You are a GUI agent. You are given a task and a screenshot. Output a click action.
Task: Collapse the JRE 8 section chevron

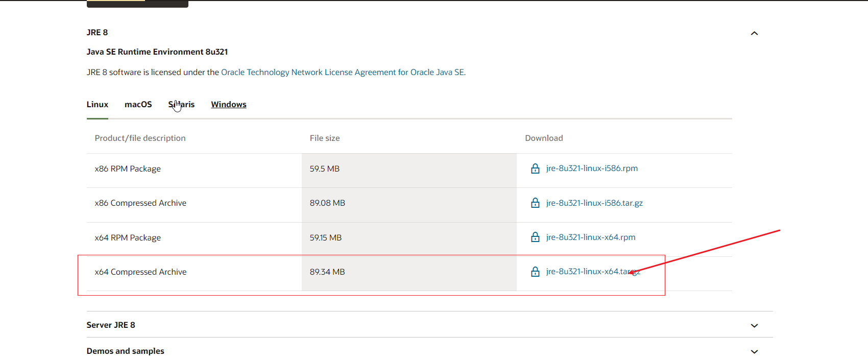[x=754, y=33]
